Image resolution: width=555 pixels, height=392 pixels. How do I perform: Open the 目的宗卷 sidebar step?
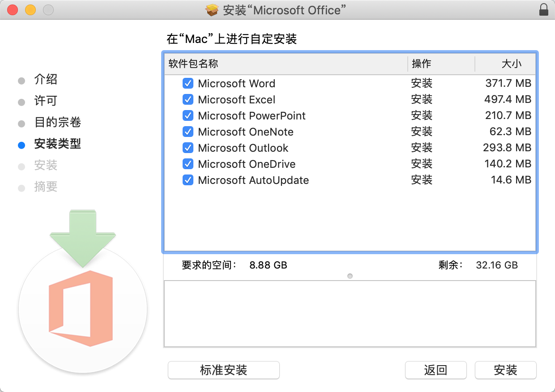(x=59, y=123)
